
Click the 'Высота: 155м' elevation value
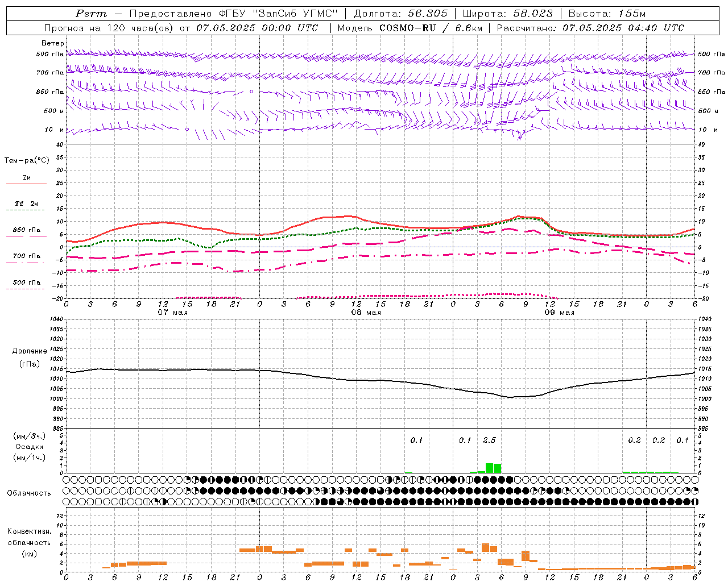click(607, 14)
